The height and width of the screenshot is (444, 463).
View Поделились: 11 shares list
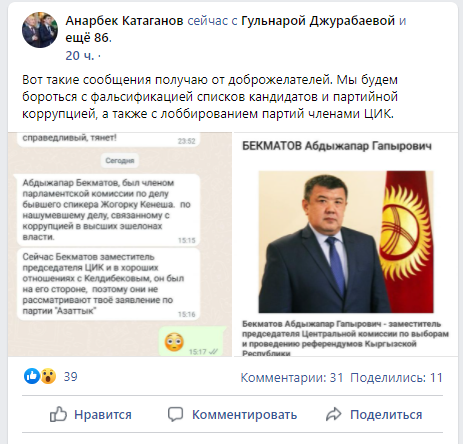(396, 378)
